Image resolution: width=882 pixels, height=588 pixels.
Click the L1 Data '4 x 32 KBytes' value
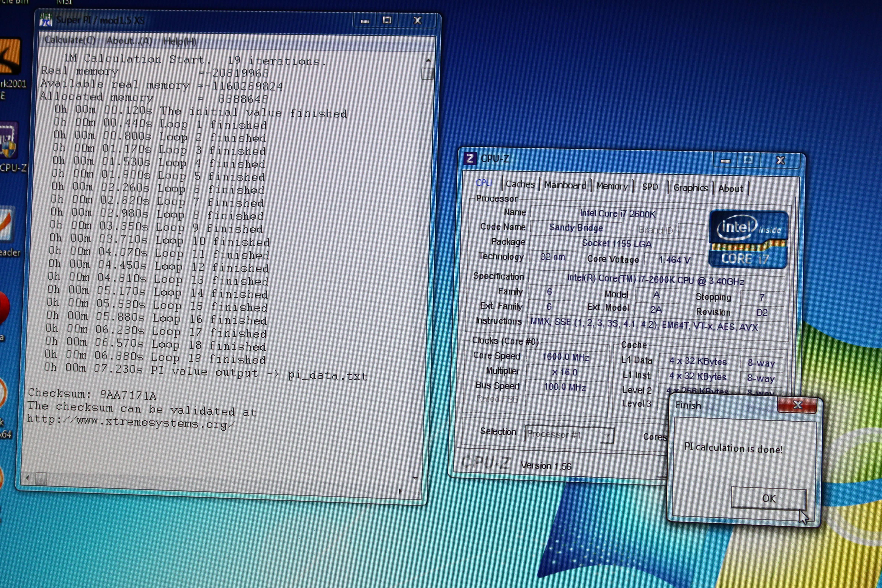[x=698, y=361]
